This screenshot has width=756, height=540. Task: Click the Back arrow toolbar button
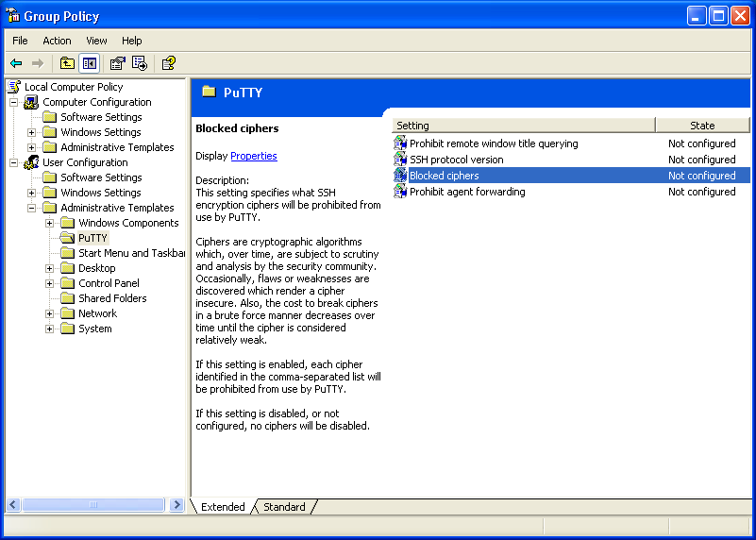coord(16,63)
